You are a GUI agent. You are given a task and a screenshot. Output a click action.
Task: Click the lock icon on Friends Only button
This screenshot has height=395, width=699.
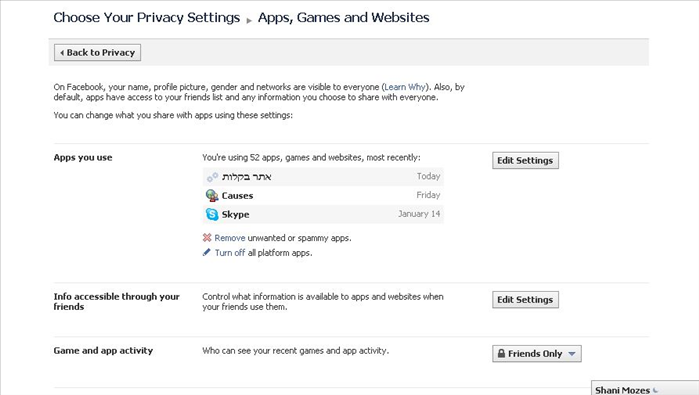point(502,354)
